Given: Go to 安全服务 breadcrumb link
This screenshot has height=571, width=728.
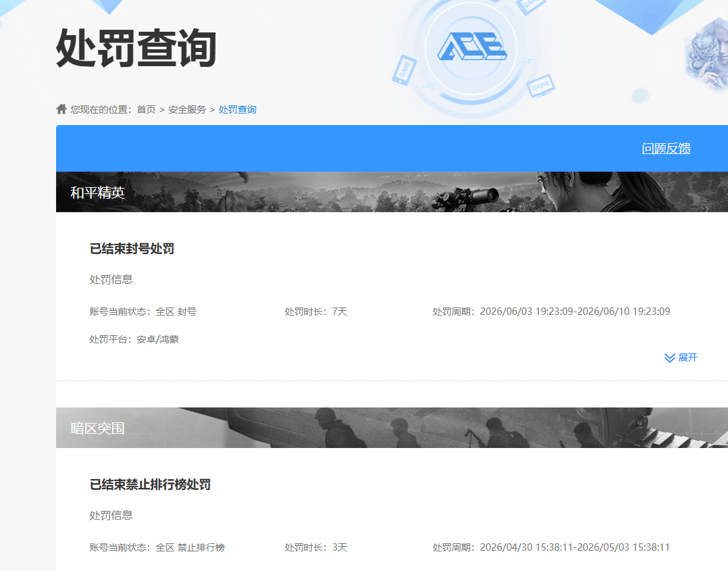Looking at the screenshot, I should tap(187, 109).
